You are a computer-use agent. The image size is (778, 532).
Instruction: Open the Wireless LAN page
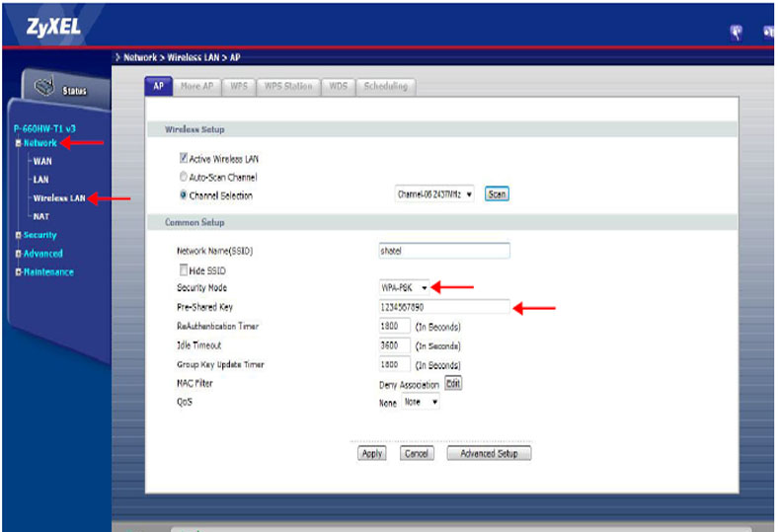pos(59,197)
